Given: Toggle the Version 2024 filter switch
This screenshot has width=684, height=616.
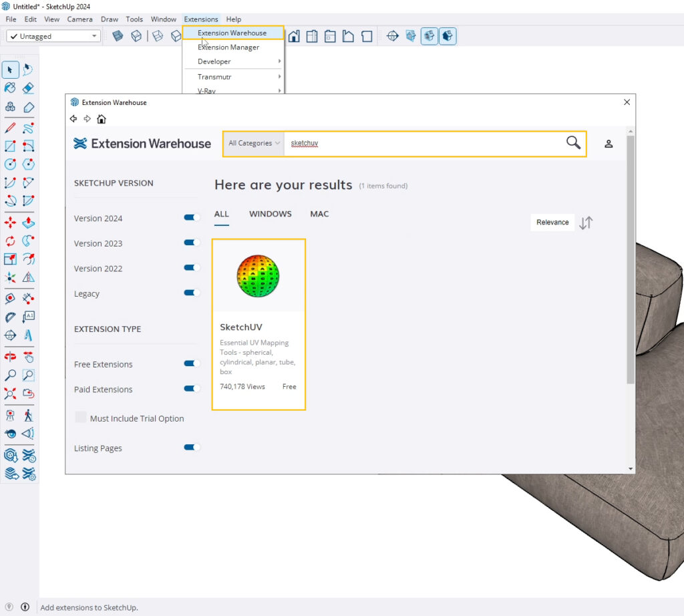Looking at the screenshot, I should tap(192, 218).
